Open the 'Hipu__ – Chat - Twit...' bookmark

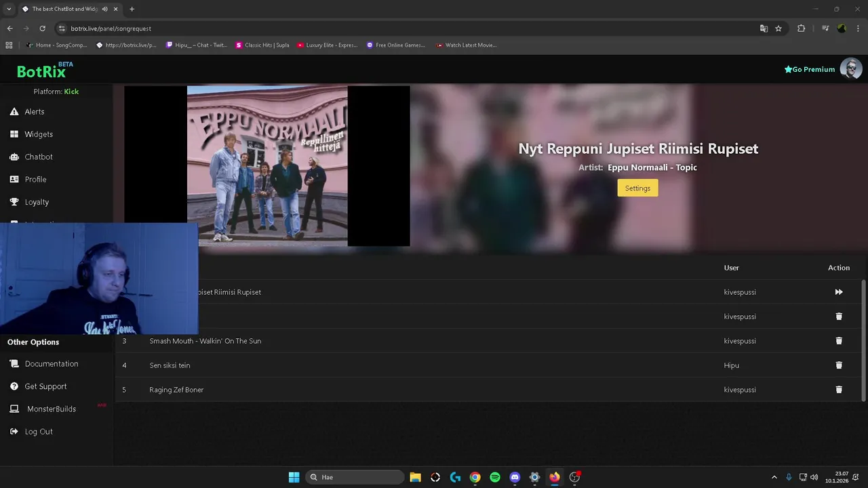[197, 45]
